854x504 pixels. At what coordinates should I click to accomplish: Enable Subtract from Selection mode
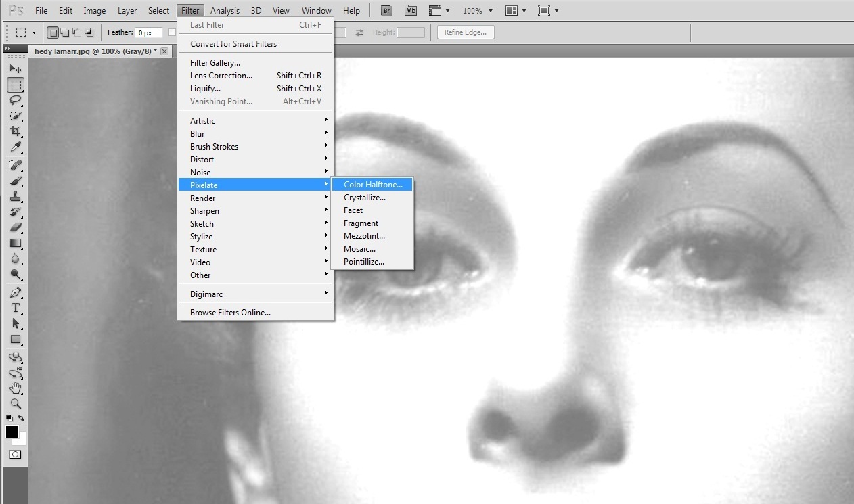[76, 32]
